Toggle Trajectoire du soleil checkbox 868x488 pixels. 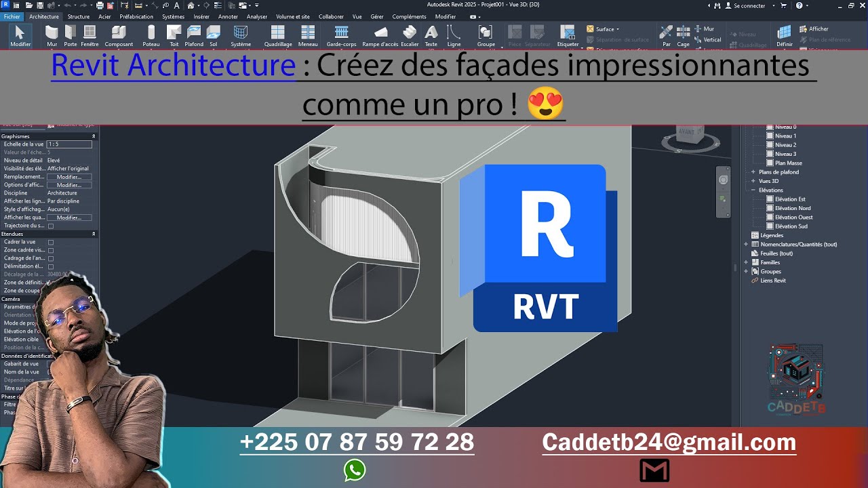[x=51, y=226]
